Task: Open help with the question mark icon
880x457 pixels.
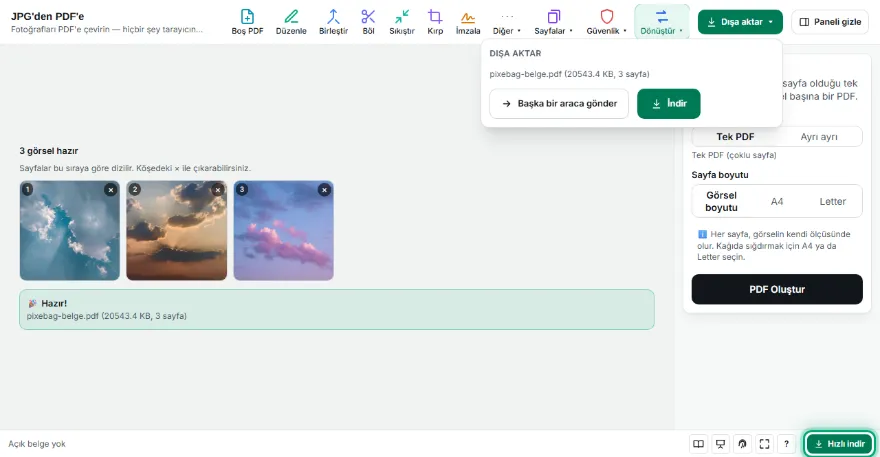Action: (x=786, y=444)
